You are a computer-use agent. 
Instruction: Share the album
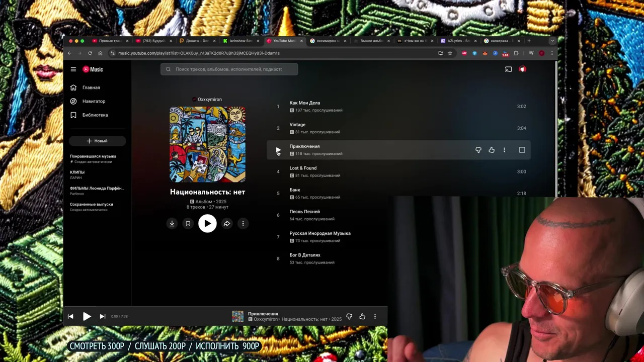pyautogui.click(x=227, y=224)
